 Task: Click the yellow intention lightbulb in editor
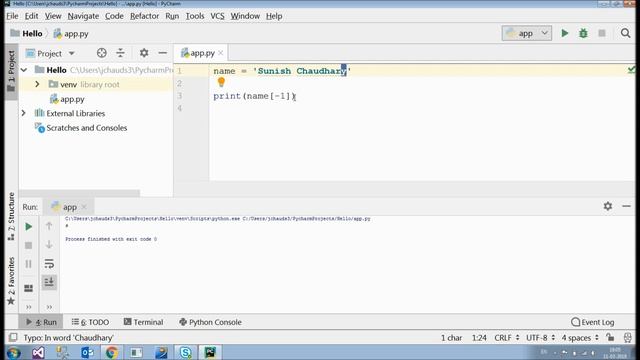[x=221, y=82]
